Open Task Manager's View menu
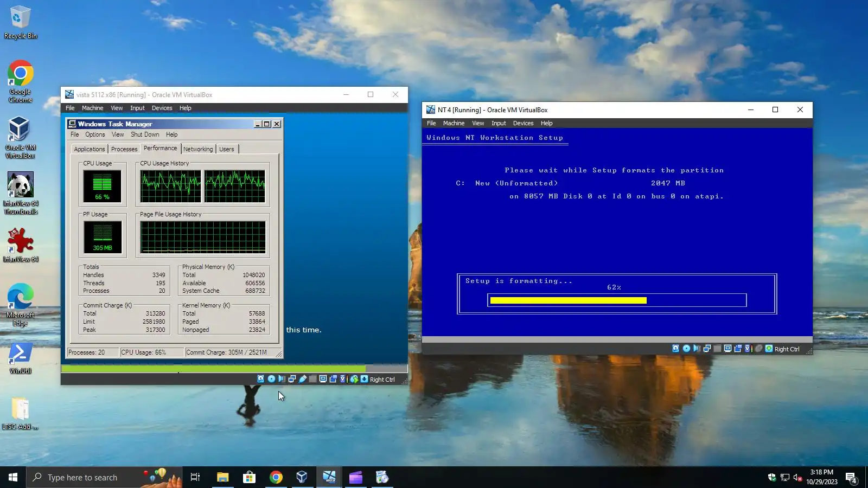The width and height of the screenshot is (868, 488). click(x=118, y=134)
